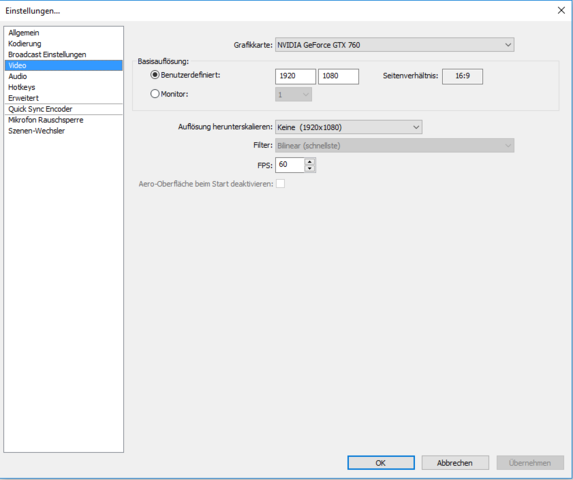The image size is (573, 480).
Task: Confirm settings with the OK button
Action: click(x=381, y=463)
